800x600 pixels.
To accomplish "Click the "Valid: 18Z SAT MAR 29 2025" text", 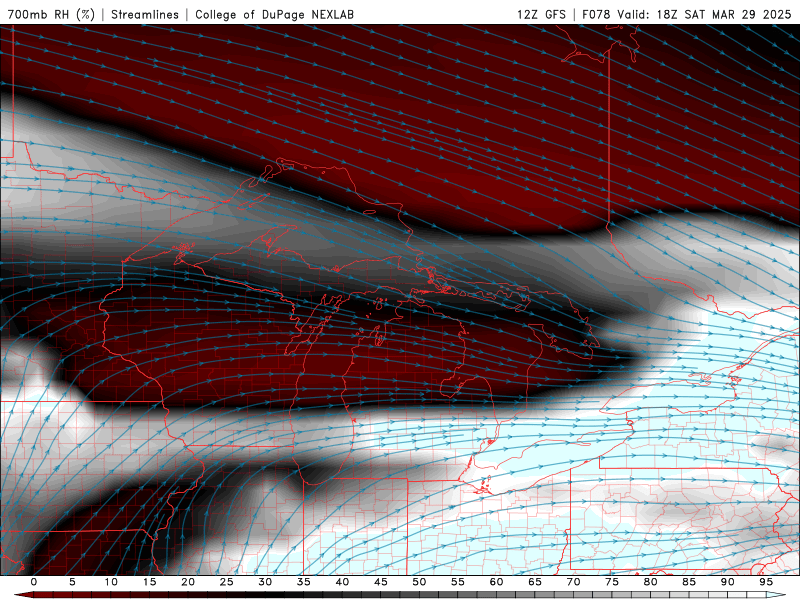I will point(704,14).
